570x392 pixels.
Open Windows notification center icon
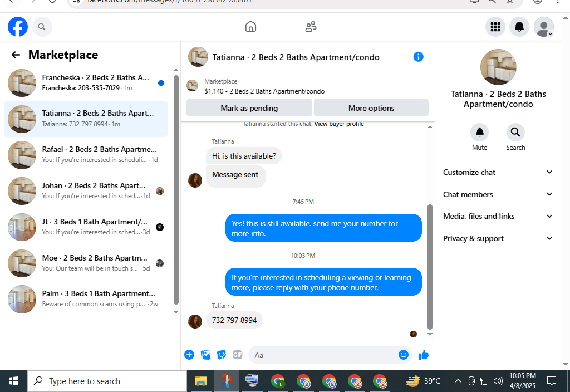[x=552, y=381]
